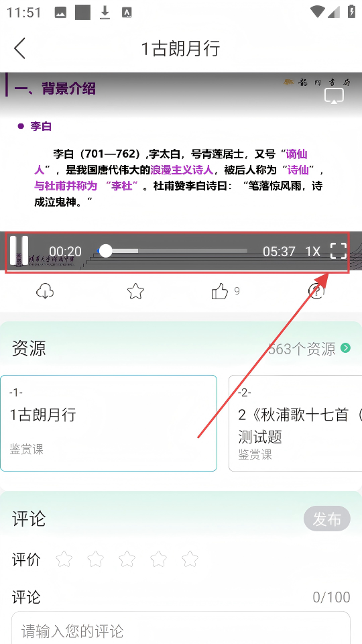Rate the lesson three stars
Image resolution: width=362 pixels, height=644 pixels.
127,559
